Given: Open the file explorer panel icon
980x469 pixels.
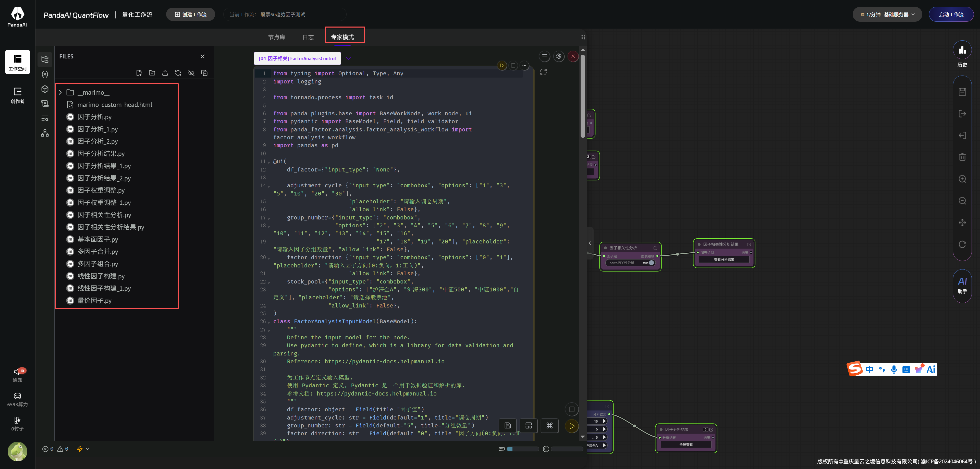Looking at the screenshot, I should click(45, 59).
